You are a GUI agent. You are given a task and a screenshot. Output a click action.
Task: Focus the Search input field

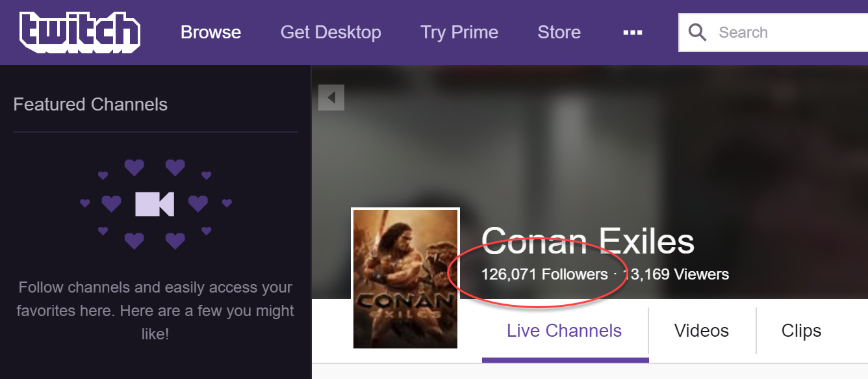click(773, 33)
